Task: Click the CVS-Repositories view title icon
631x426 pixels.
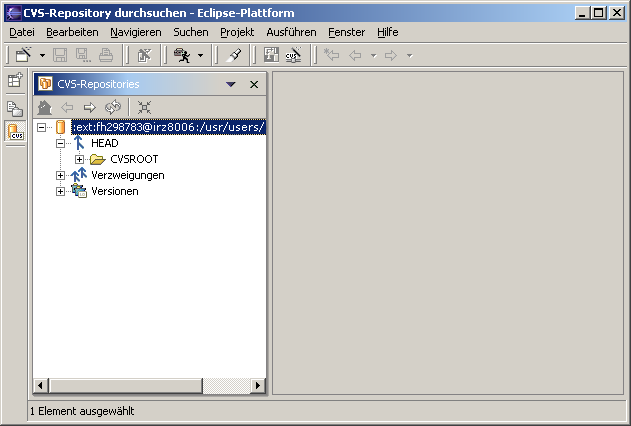Action: coord(45,84)
